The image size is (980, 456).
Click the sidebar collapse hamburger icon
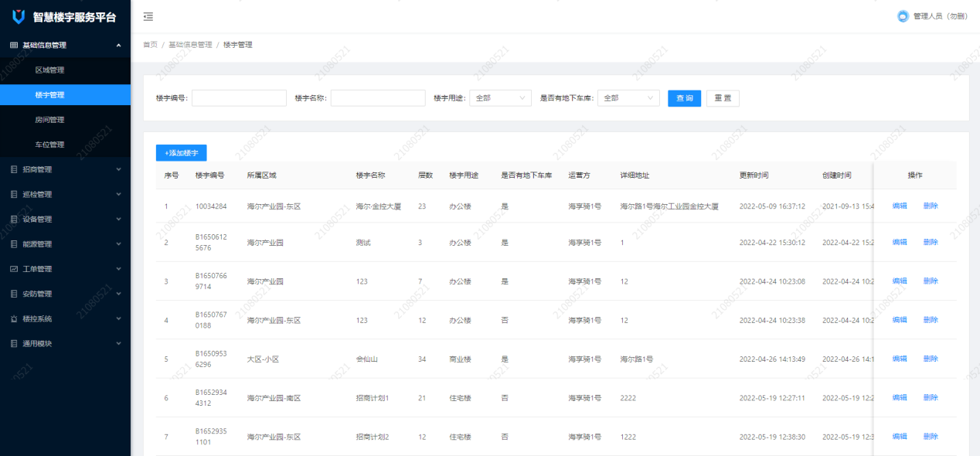click(148, 16)
